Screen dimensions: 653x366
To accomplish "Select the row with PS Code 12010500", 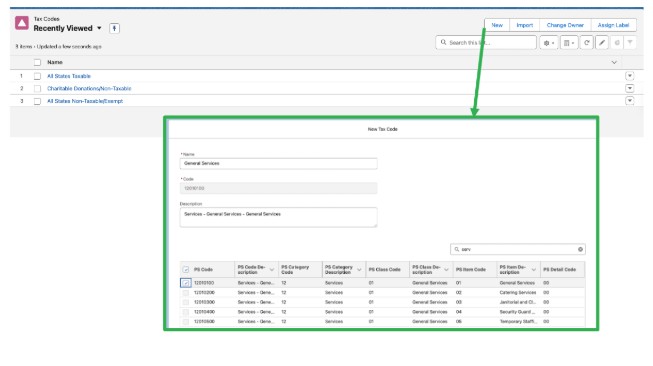I will click(x=186, y=321).
